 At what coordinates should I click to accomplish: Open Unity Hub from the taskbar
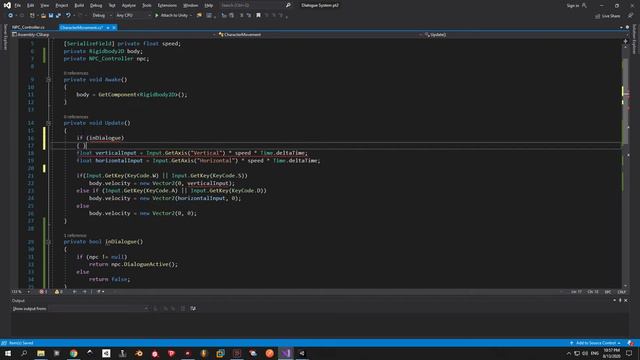(106, 353)
